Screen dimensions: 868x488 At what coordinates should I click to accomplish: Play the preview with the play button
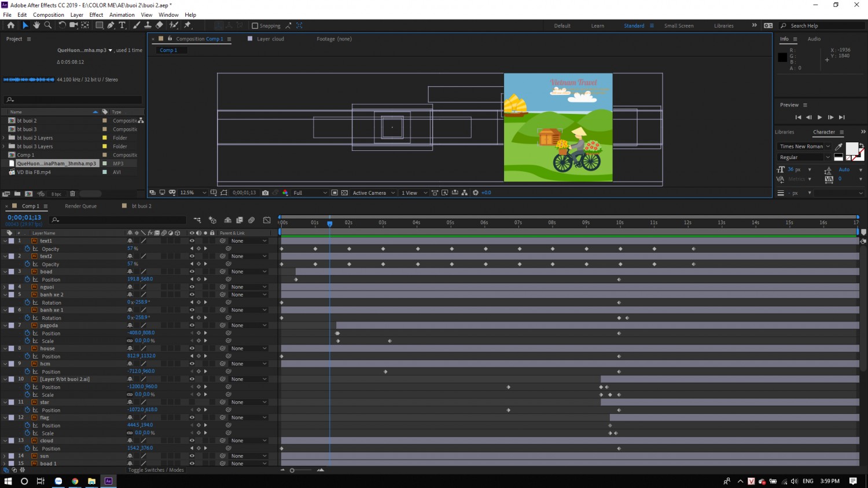coord(819,117)
